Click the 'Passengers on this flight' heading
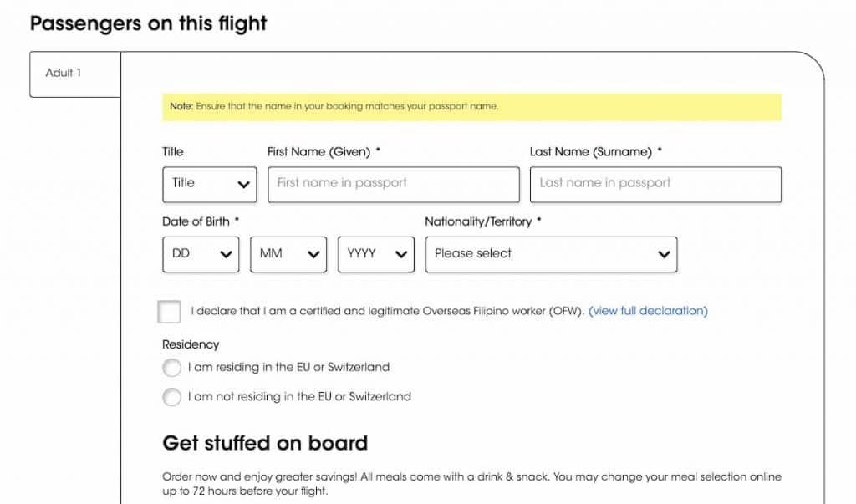Image resolution: width=856 pixels, height=504 pixels. [x=149, y=23]
